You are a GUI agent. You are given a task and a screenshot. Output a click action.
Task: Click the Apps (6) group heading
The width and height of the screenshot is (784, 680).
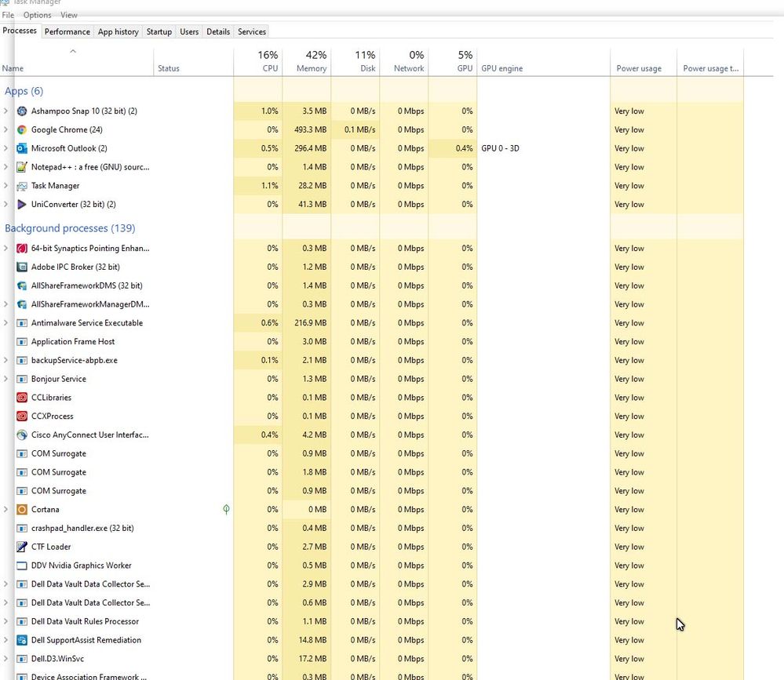click(24, 92)
